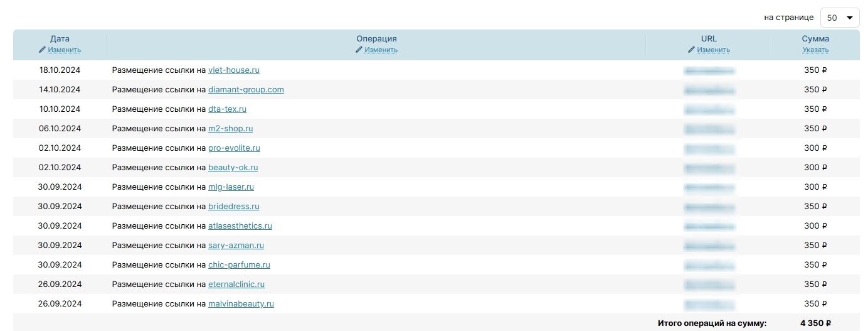
Task: Open the viet-house.ru link
Action: [x=234, y=70]
